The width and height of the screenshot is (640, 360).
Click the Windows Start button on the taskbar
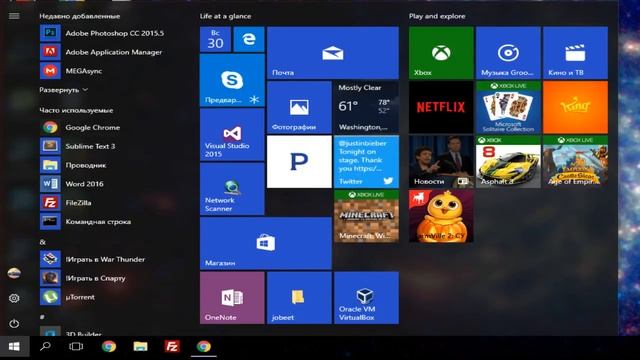click(x=14, y=347)
